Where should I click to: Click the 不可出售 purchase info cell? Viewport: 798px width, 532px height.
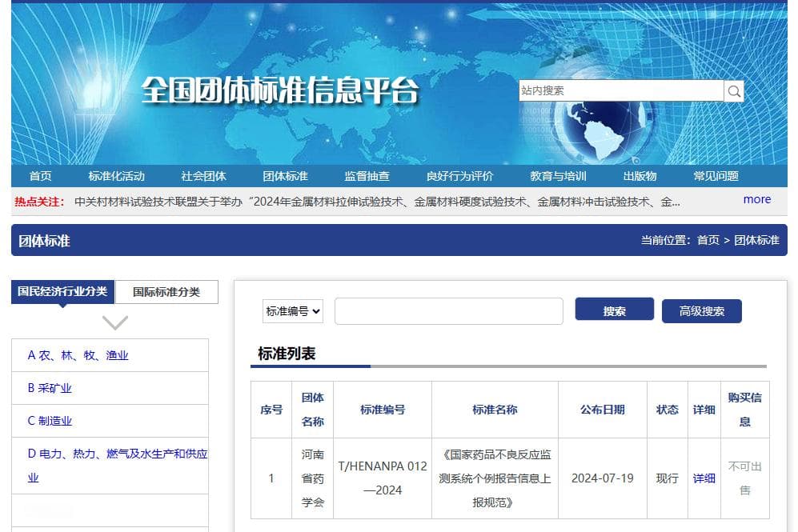[x=745, y=478]
